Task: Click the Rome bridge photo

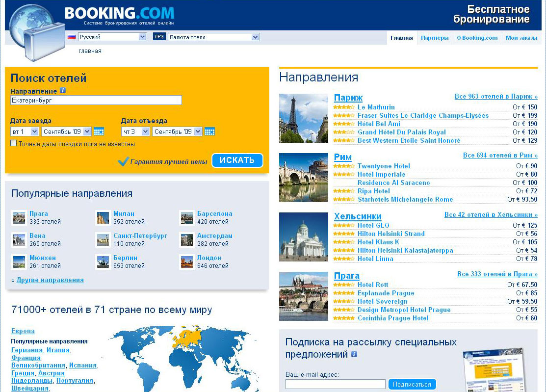Action: (304, 178)
